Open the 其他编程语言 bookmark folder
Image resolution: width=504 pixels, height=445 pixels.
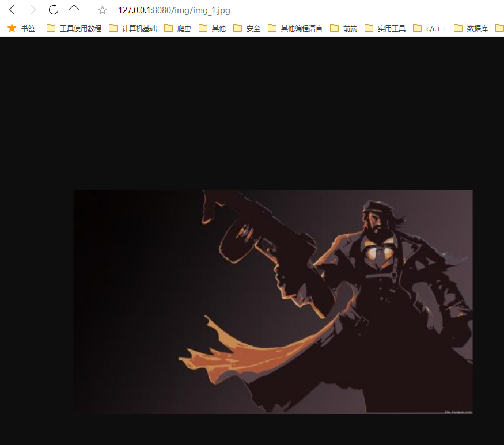click(295, 28)
